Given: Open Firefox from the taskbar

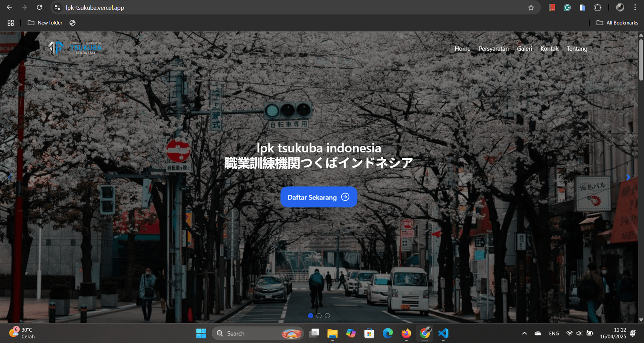Looking at the screenshot, I should (406, 333).
